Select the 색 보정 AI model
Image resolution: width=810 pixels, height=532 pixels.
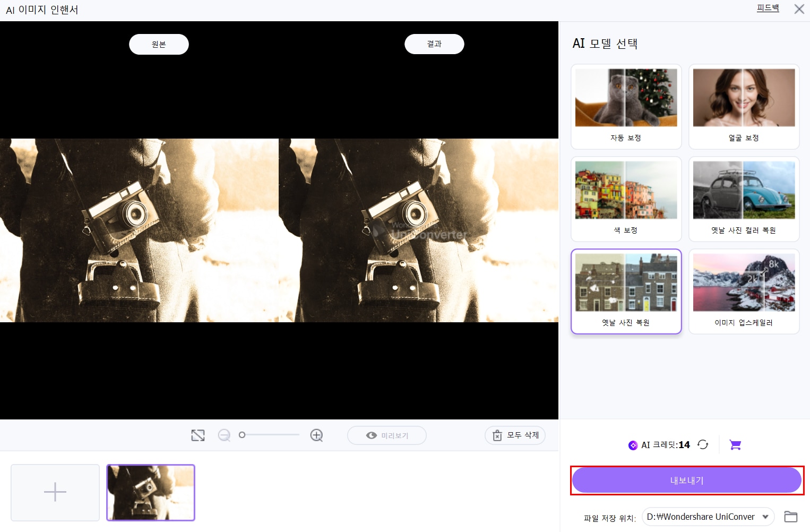626,199
